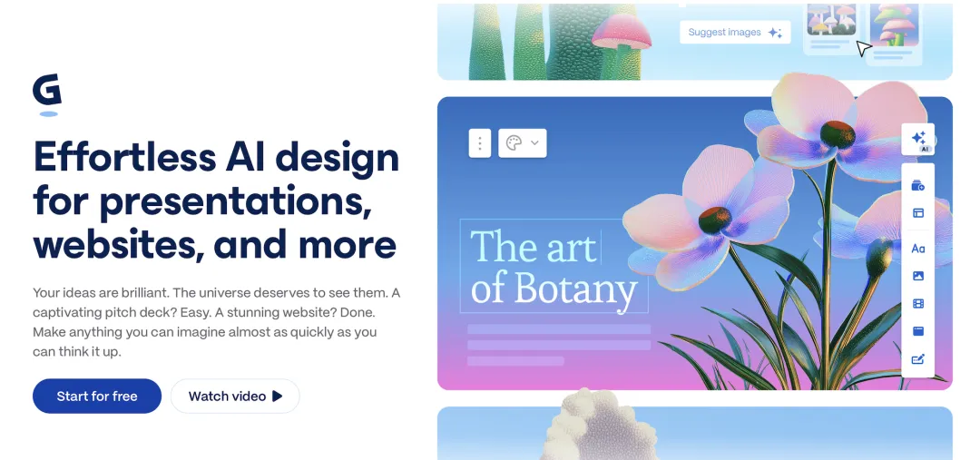The width and height of the screenshot is (980, 460).
Task: Expand the palette theme dropdown
Action: coord(523,143)
